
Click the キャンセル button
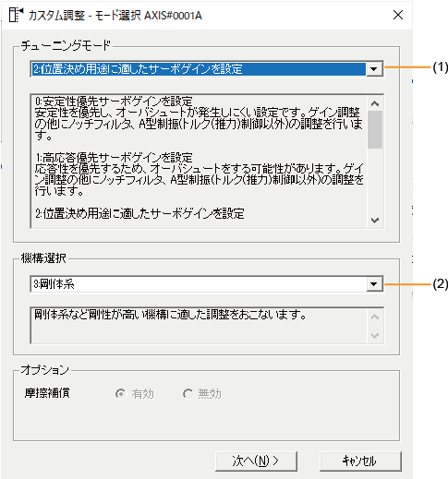click(360, 461)
